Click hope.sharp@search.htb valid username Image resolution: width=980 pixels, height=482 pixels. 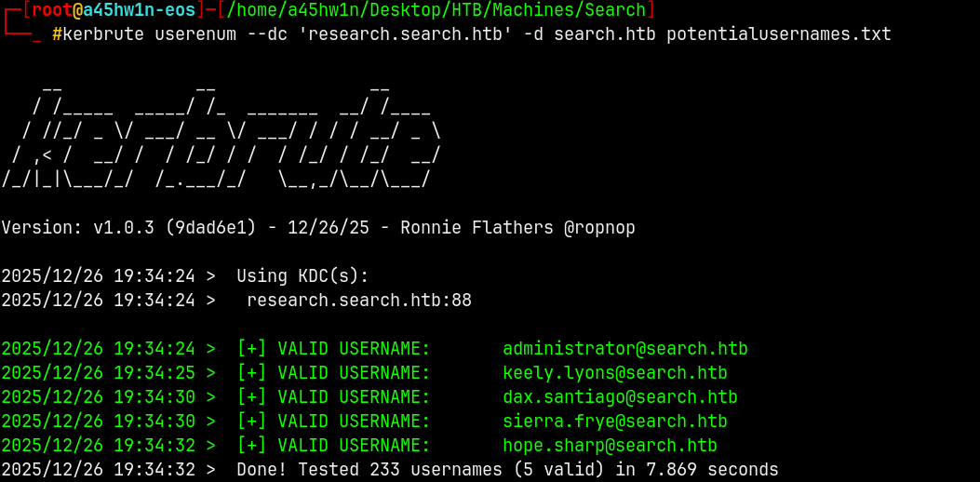point(610,446)
